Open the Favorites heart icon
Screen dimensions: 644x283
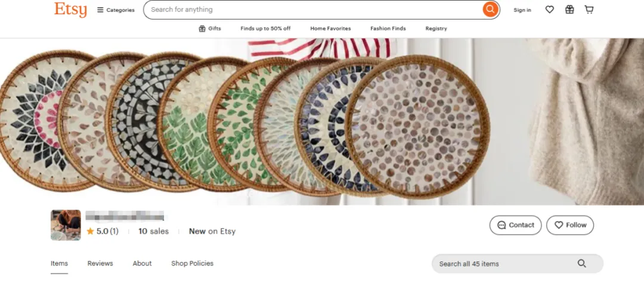point(550,10)
